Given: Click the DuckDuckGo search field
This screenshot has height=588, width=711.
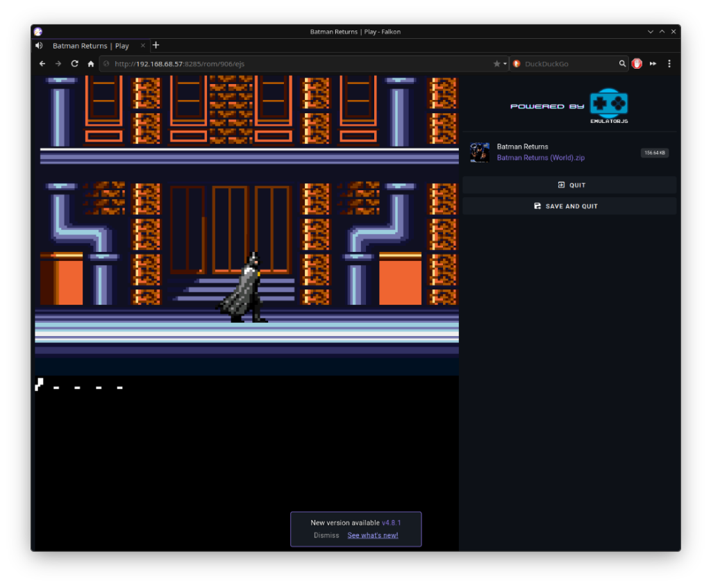Looking at the screenshot, I should click(x=570, y=64).
